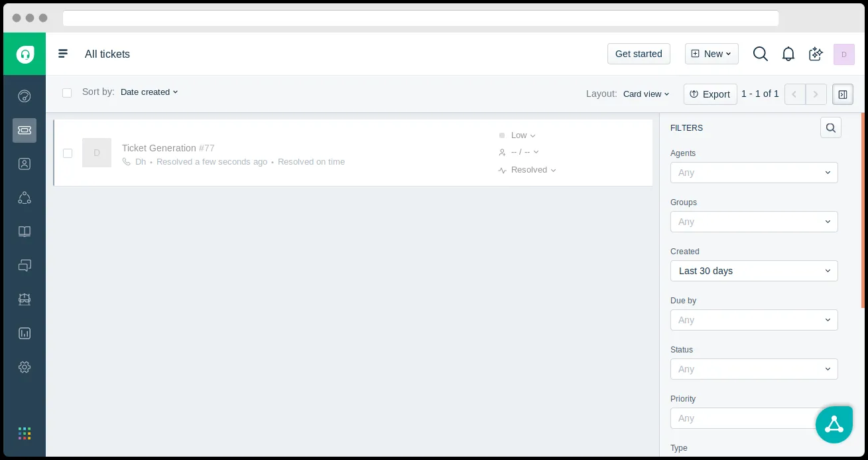This screenshot has height=460, width=868.
Task: Collapse the filters side panel toggle
Action: [843, 94]
